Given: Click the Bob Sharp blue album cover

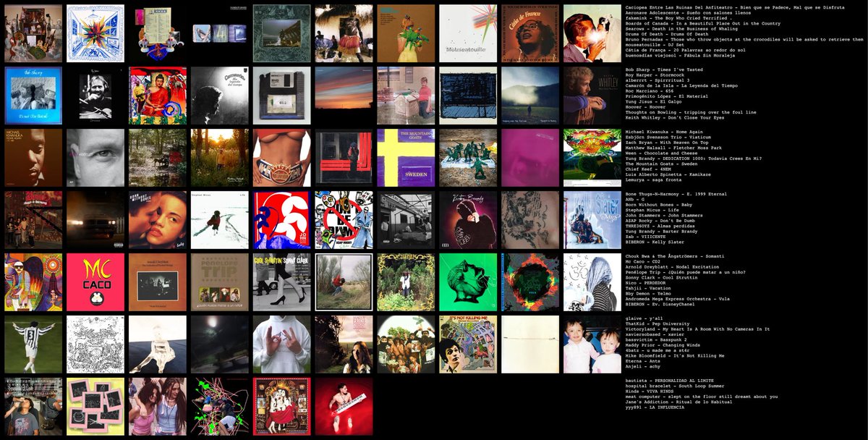Looking at the screenshot, I should tap(33, 96).
